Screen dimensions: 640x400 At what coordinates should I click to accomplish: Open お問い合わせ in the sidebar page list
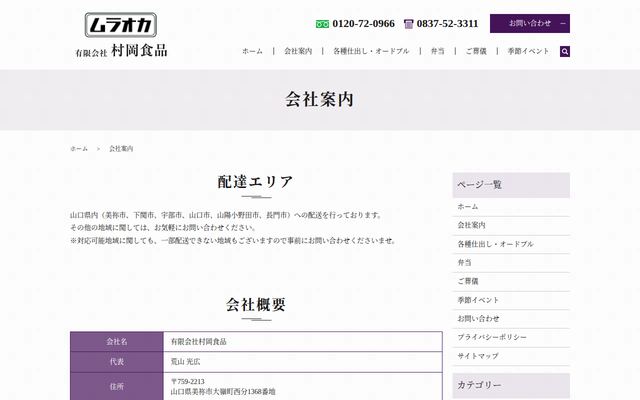click(x=511, y=319)
